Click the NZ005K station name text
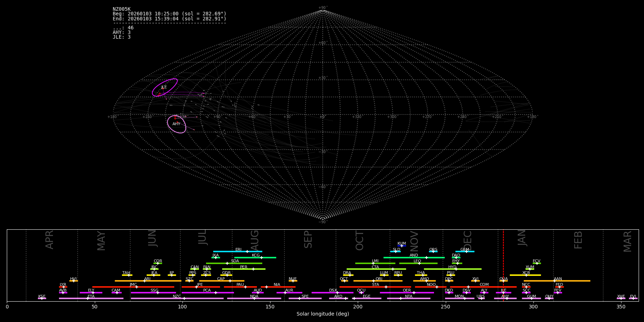This screenshot has width=644, height=322. [122, 9]
